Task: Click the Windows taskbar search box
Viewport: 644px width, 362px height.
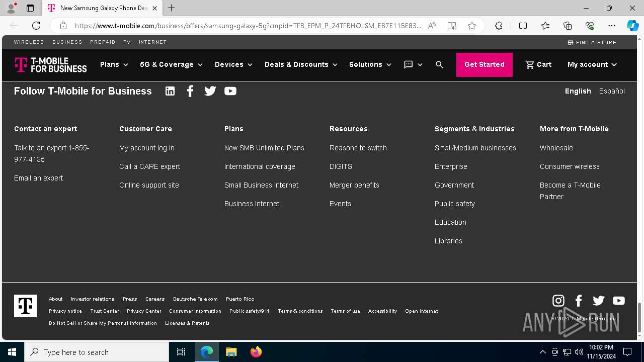Action: point(97,352)
